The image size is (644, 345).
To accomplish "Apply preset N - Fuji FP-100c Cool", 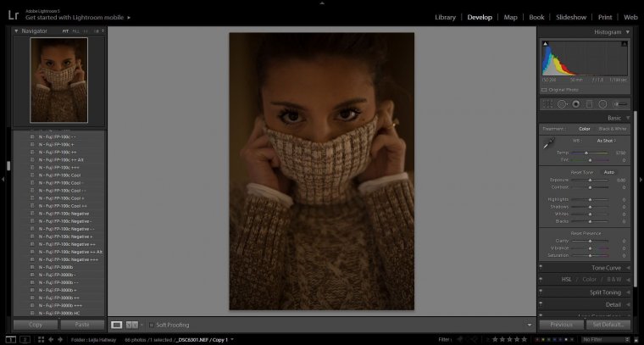I will coord(58,175).
